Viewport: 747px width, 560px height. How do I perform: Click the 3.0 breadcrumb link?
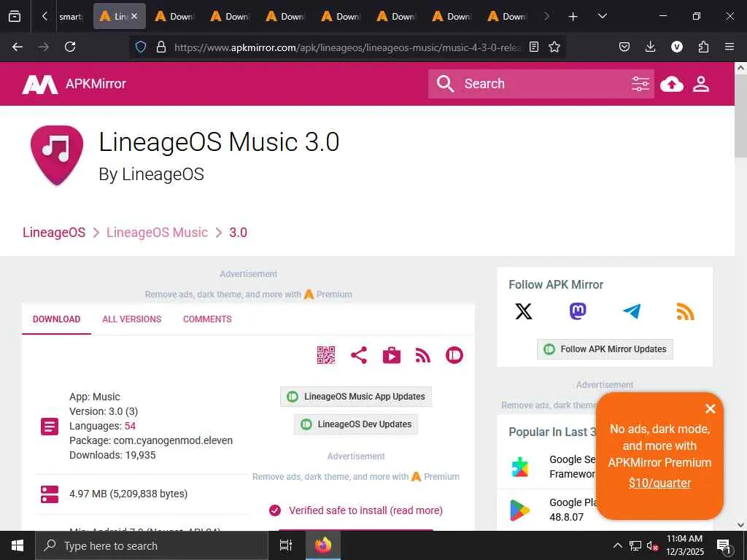click(239, 233)
